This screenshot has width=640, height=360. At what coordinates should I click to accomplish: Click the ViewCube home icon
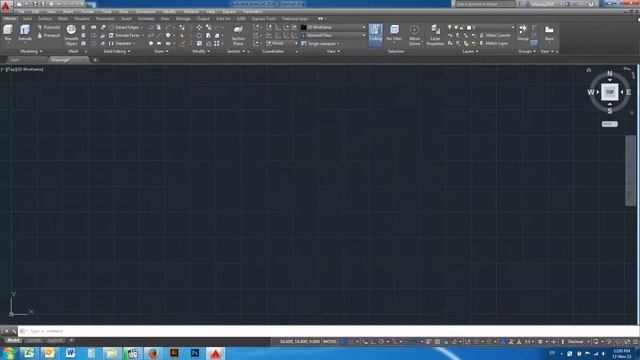(589, 70)
